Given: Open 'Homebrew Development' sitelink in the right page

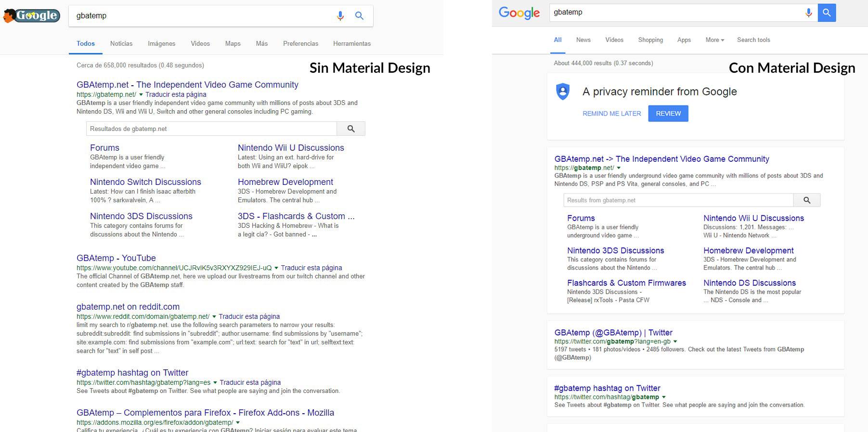Looking at the screenshot, I should coord(749,251).
